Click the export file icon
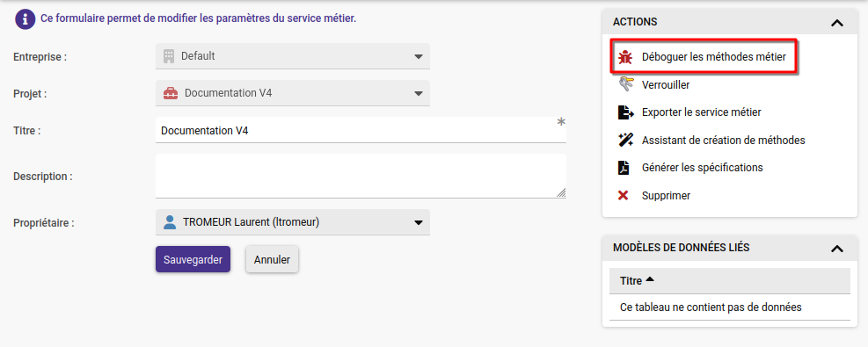The height and width of the screenshot is (347, 868). [625, 112]
